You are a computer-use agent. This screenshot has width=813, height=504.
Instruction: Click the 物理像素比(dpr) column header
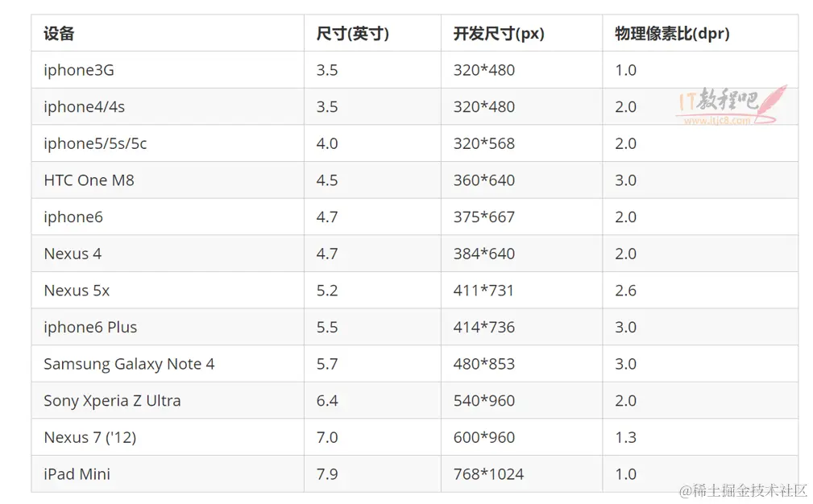click(x=672, y=34)
